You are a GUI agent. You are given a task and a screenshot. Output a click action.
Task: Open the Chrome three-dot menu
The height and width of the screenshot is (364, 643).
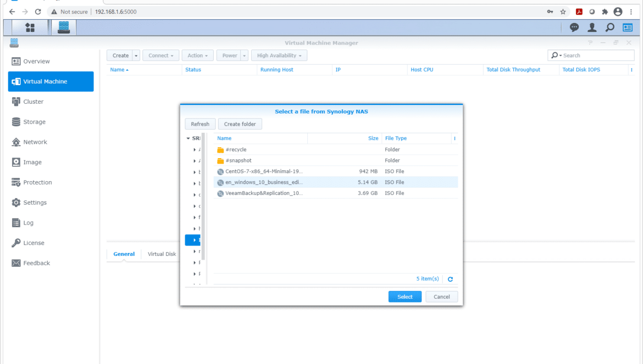point(631,12)
